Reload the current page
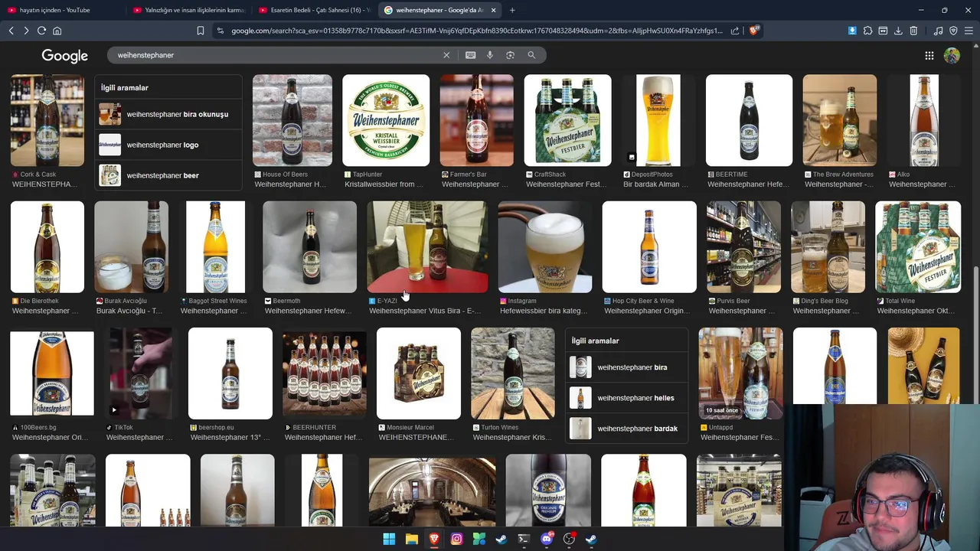Image resolution: width=980 pixels, height=551 pixels. pyautogui.click(x=41, y=31)
